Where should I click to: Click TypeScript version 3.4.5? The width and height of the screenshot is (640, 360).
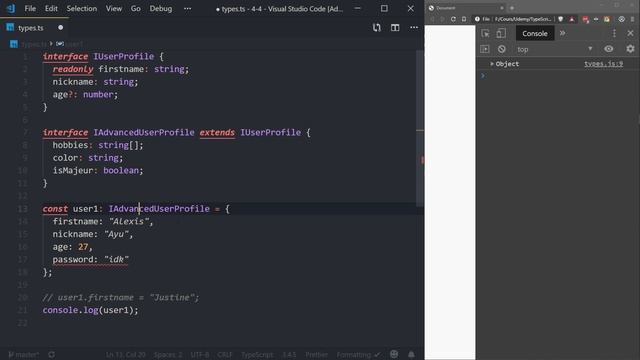point(289,355)
